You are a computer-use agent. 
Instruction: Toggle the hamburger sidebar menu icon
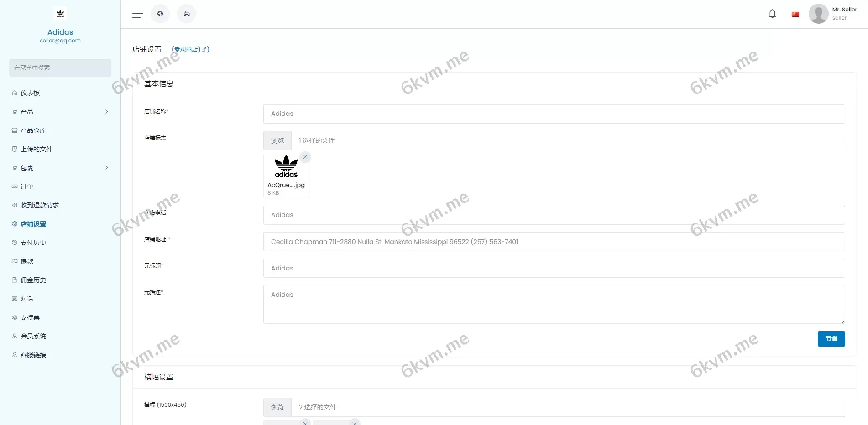[137, 14]
